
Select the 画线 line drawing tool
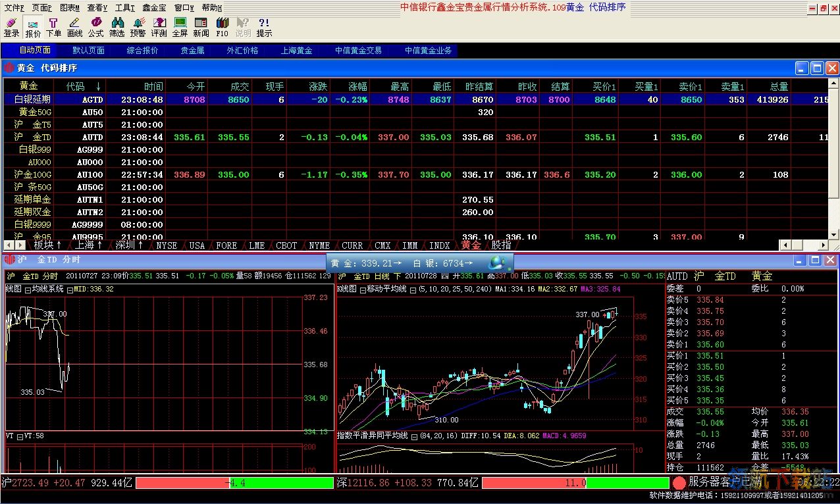(x=74, y=27)
